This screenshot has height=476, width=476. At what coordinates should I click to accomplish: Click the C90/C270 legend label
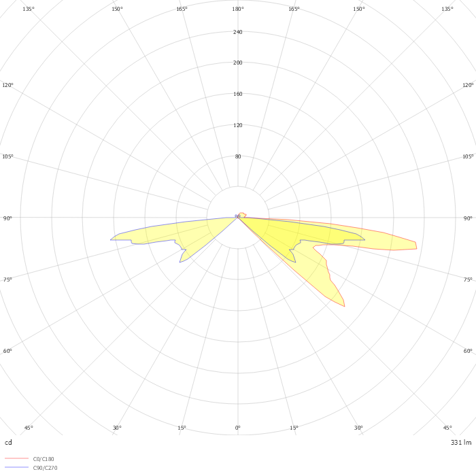pyautogui.click(x=45, y=468)
